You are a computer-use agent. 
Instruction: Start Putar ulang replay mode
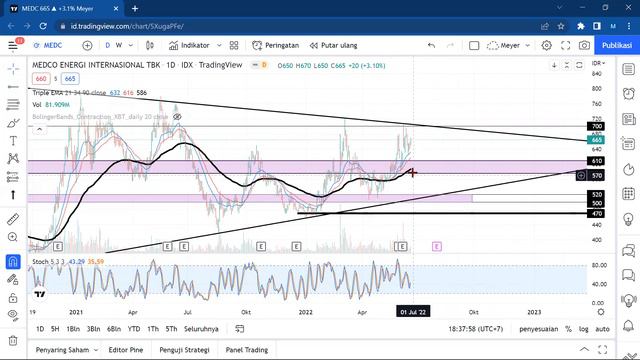(333, 45)
